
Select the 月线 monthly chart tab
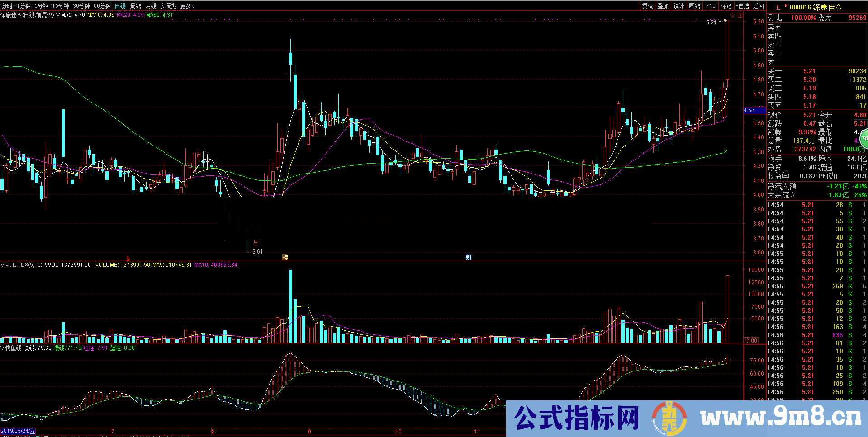(151, 6)
